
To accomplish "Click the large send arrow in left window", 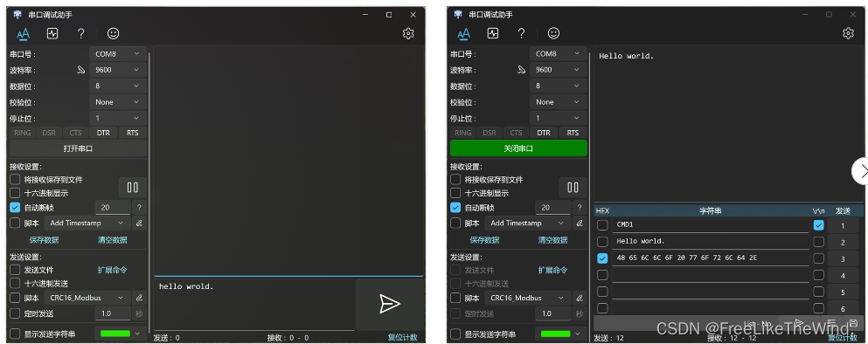I will click(x=390, y=304).
